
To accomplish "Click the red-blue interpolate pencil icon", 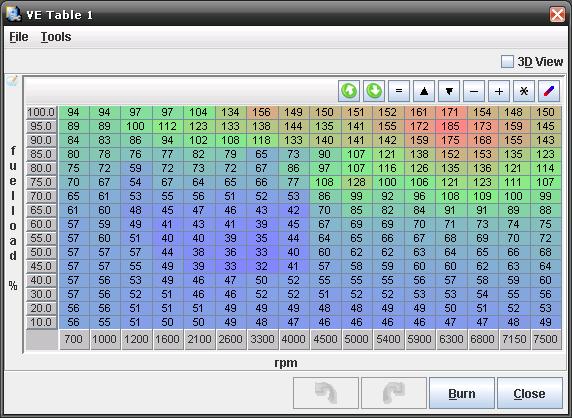I will (x=549, y=91).
